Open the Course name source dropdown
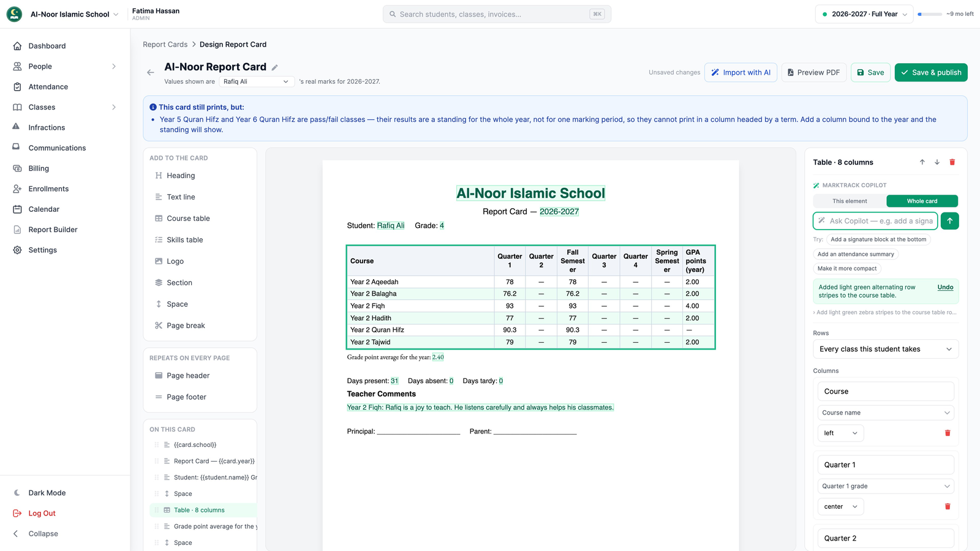This screenshot has width=980, height=551. (886, 413)
